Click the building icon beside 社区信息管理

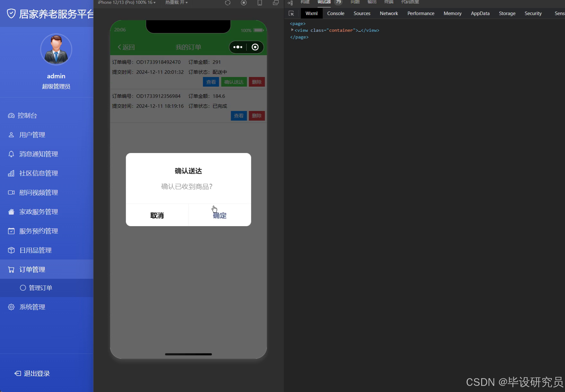[11, 173]
